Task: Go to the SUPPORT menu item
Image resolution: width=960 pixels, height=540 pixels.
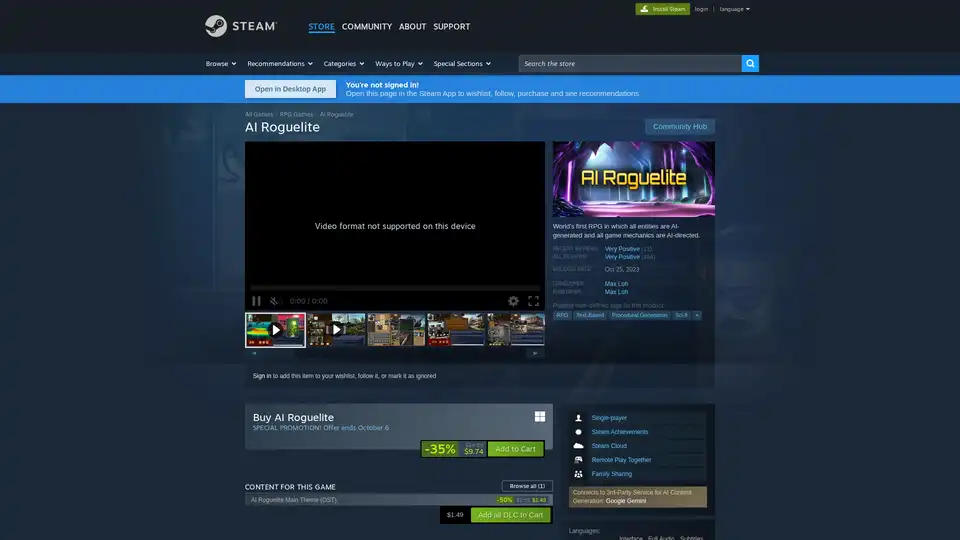Action: click(x=451, y=26)
